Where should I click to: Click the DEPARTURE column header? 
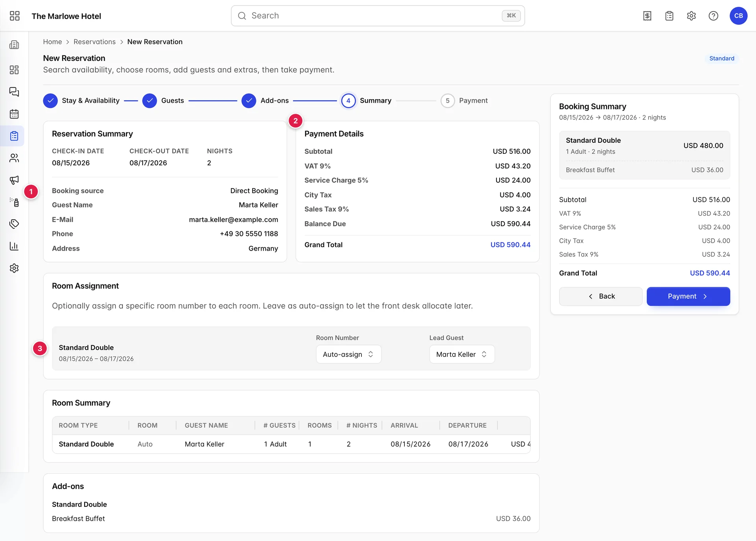pos(467,425)
